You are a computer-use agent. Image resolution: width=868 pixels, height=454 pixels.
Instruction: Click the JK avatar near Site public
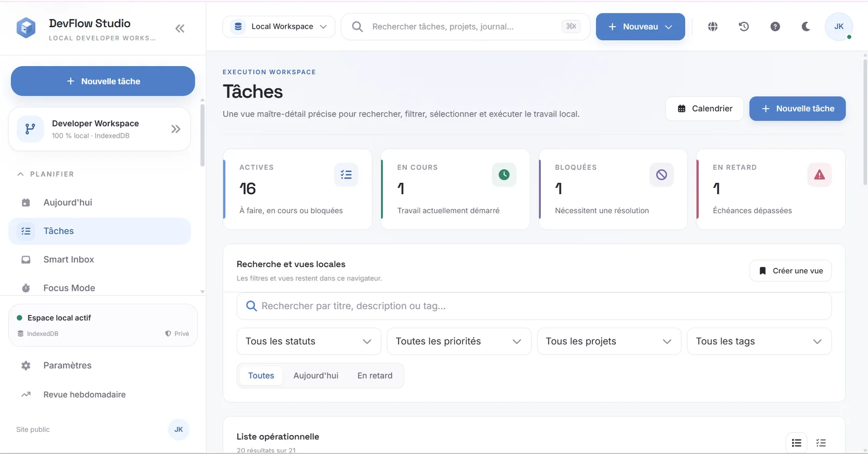point(178,430)
